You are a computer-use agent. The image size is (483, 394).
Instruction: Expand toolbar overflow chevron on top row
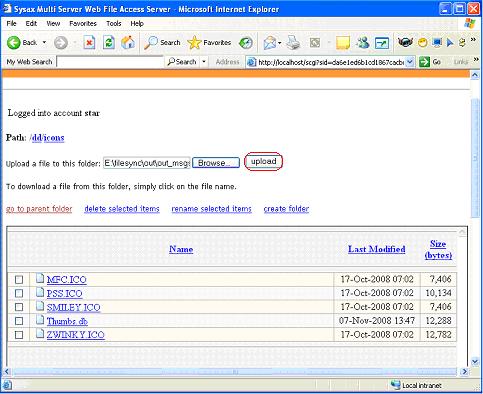click(473, 40)
